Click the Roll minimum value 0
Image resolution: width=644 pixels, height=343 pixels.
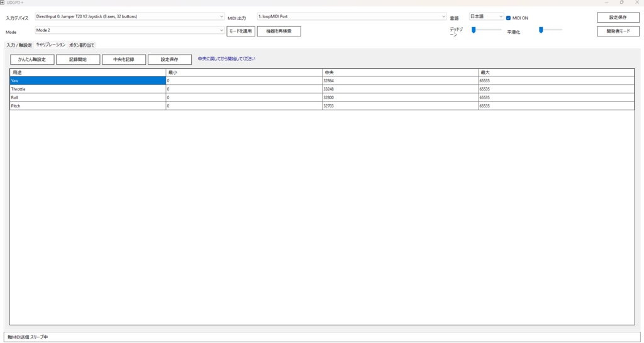244,97
